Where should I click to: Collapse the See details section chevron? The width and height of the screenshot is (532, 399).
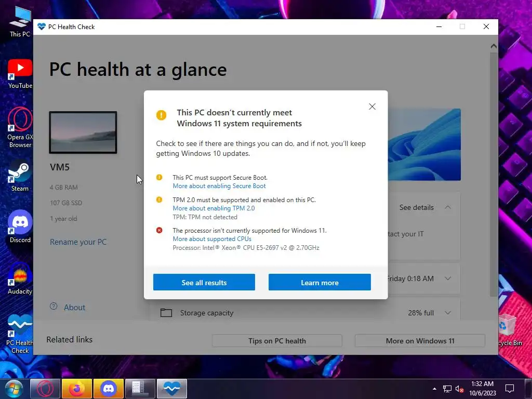[x=448, y=207]
